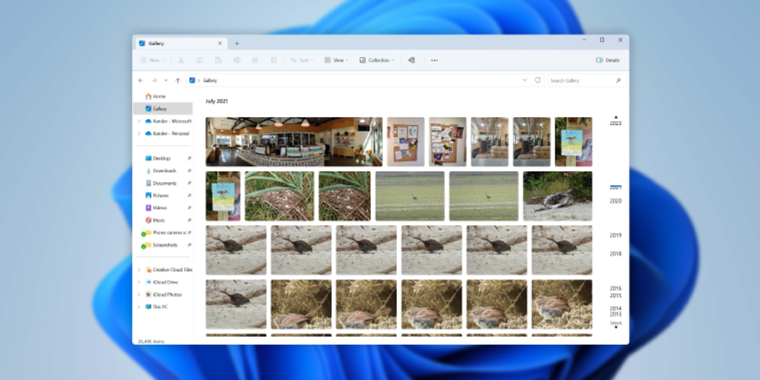Open Xander - Personal OneDrive item
Image resolution: width=760 pixels, height=380 pixels.
(x=167, y=133)
